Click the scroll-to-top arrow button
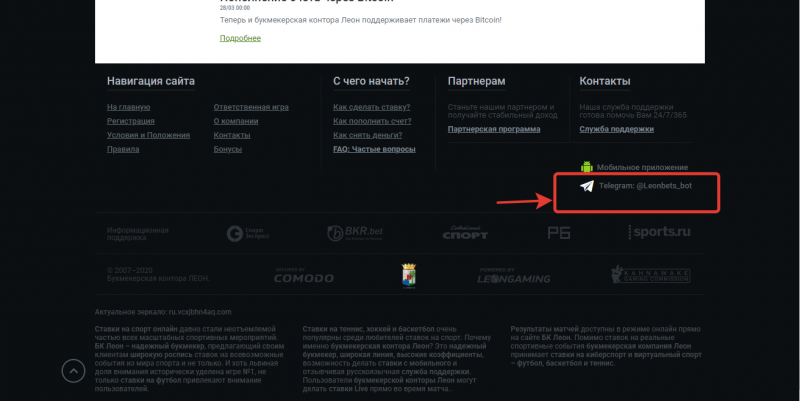Screen dimensions: 800x401 click(x=73, y=371)
